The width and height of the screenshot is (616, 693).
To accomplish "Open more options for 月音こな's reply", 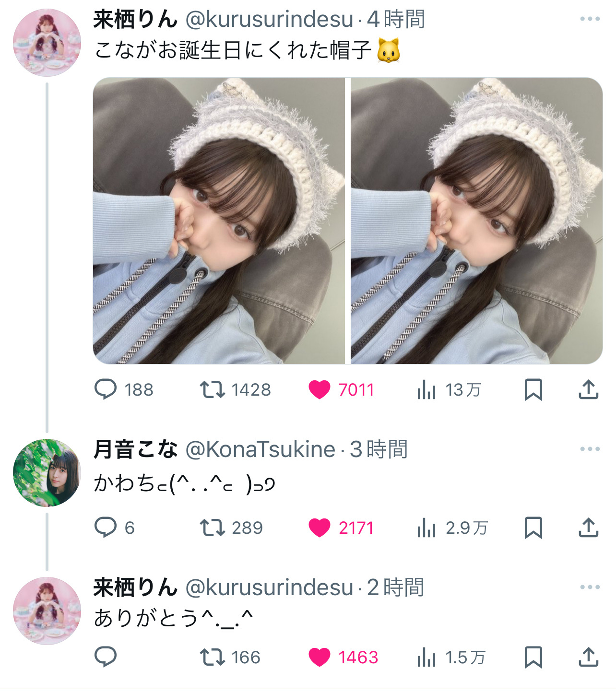I will (590, 449).
